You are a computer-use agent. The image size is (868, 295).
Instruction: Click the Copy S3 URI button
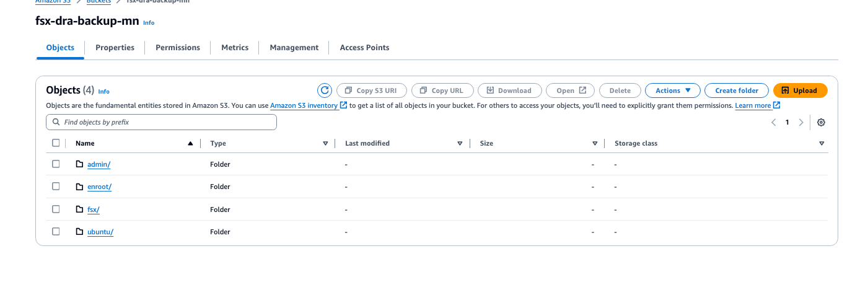(370, 90)
